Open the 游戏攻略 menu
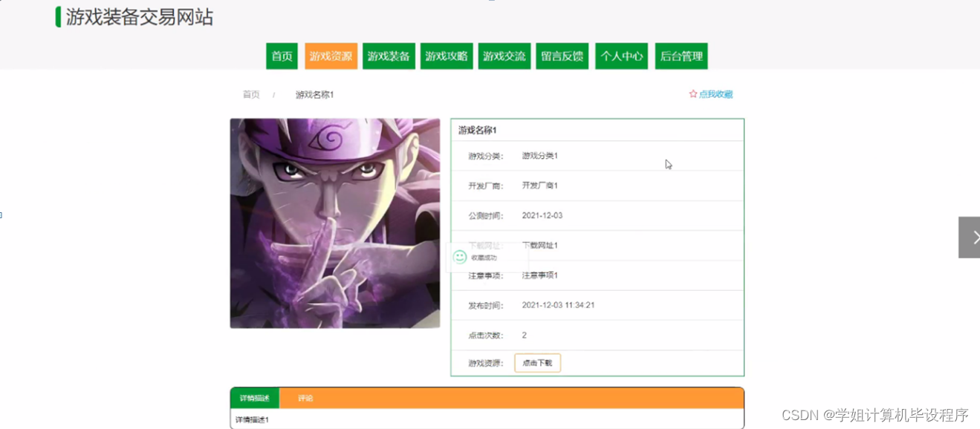980x429 pixels. coord(447,56)
